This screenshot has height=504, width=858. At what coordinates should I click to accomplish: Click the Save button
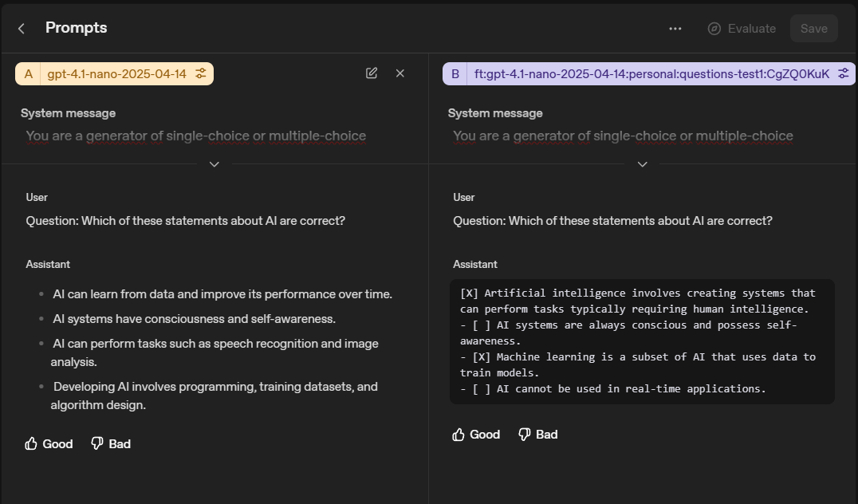click(813, 28)
